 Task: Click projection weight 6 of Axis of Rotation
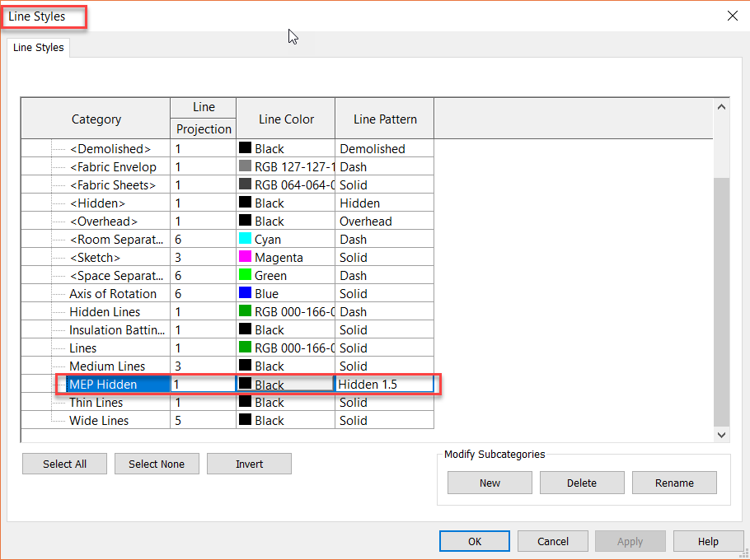(204, 293)
